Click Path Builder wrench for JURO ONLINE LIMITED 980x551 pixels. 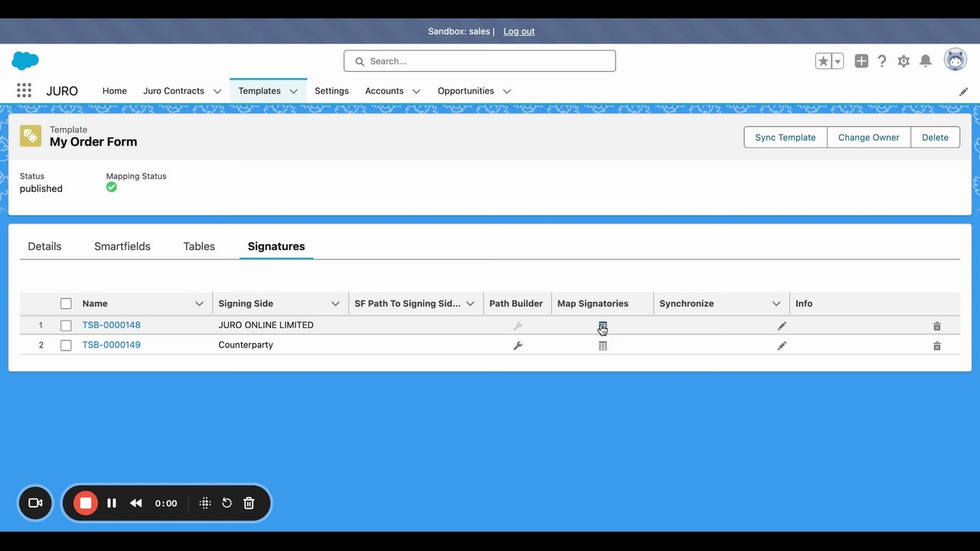pos(518,326)
